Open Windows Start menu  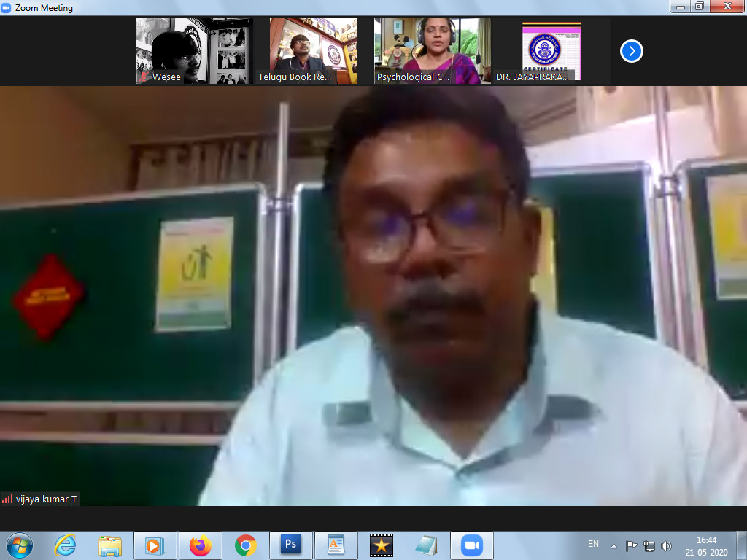(x=19, y=545)
